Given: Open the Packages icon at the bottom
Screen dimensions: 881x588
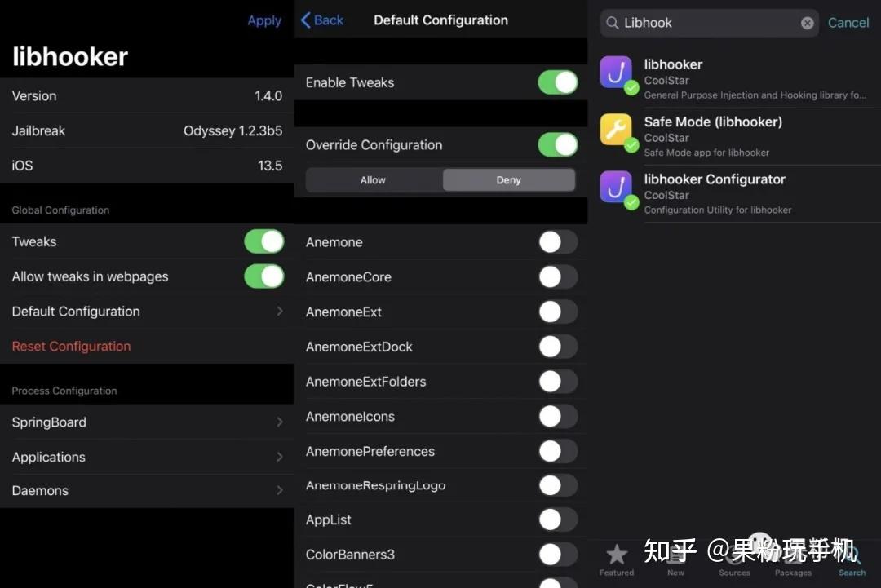Looking at the screenshot, I should click(794, 553).
